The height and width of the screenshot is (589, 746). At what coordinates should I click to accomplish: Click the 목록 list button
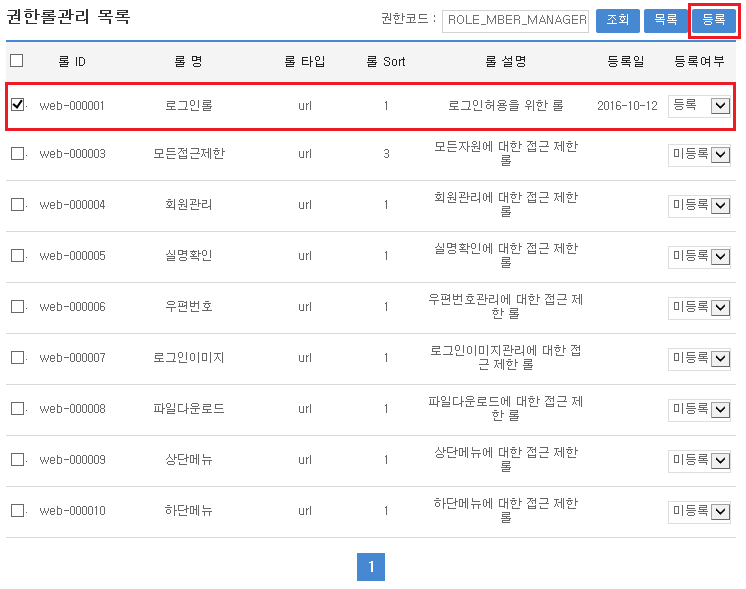pos(665,20)
